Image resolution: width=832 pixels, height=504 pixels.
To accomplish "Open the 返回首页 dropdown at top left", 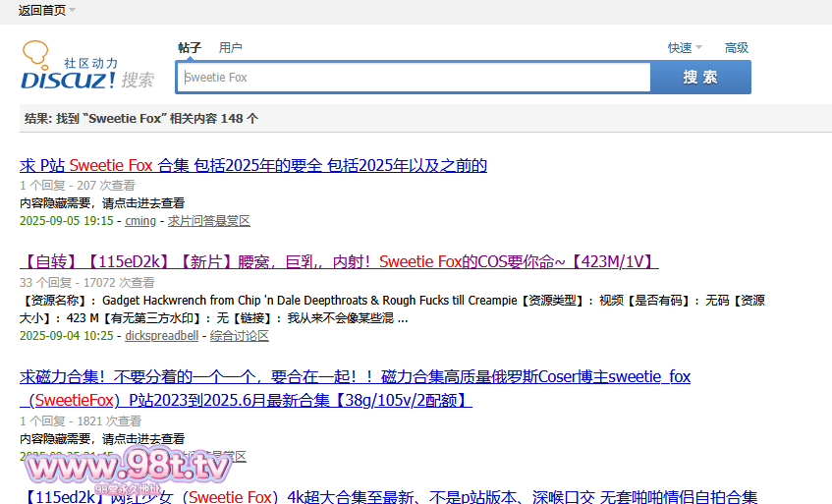I will (x=46, y=10).
